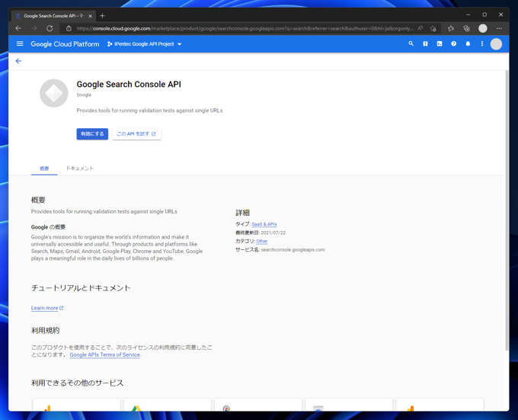The height and width of the screenshot is (420, 518).
Task: Click the service name searchconsole.googleapis.com text
Action: 293,250
